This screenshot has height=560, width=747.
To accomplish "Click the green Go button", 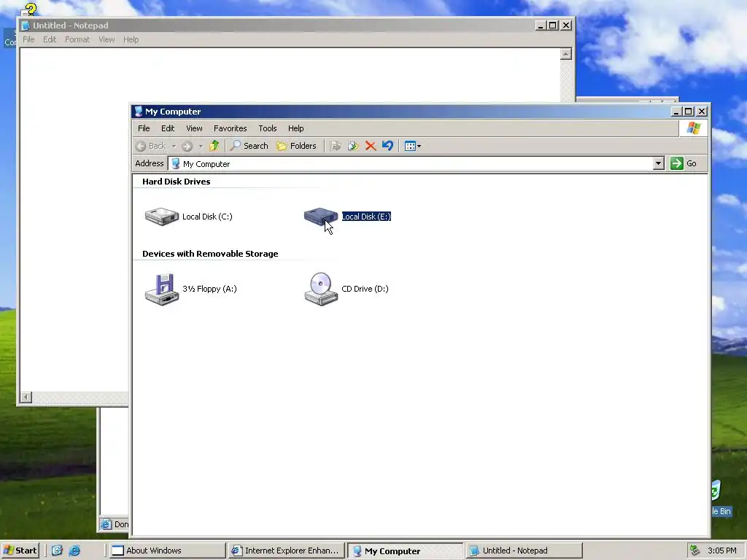I will coord(684,163).
